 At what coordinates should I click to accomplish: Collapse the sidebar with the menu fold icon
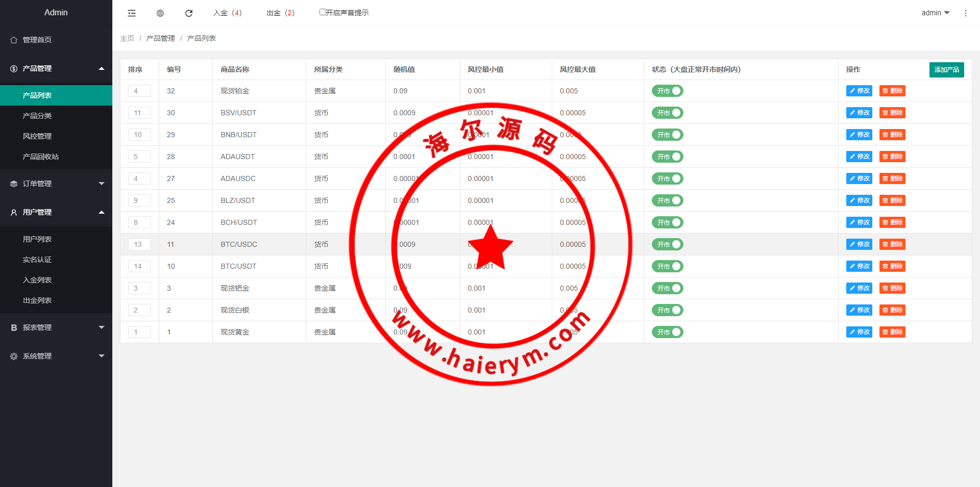(132, 13)
